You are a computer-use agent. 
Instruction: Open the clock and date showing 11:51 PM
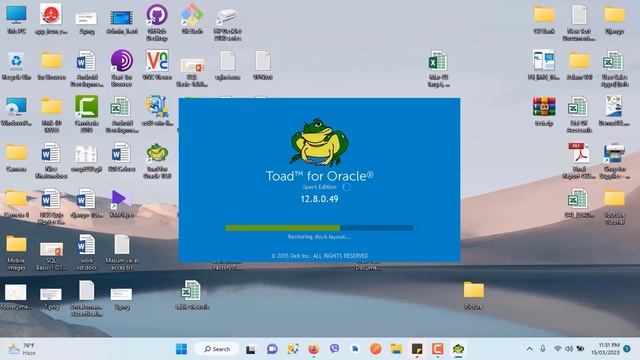click(x=605, y=349)
